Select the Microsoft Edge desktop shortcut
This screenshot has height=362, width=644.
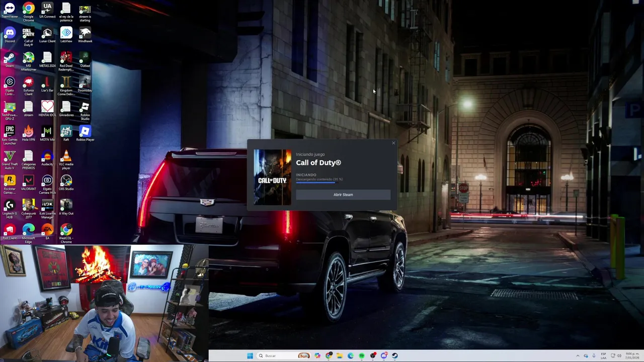coord(28,234)
